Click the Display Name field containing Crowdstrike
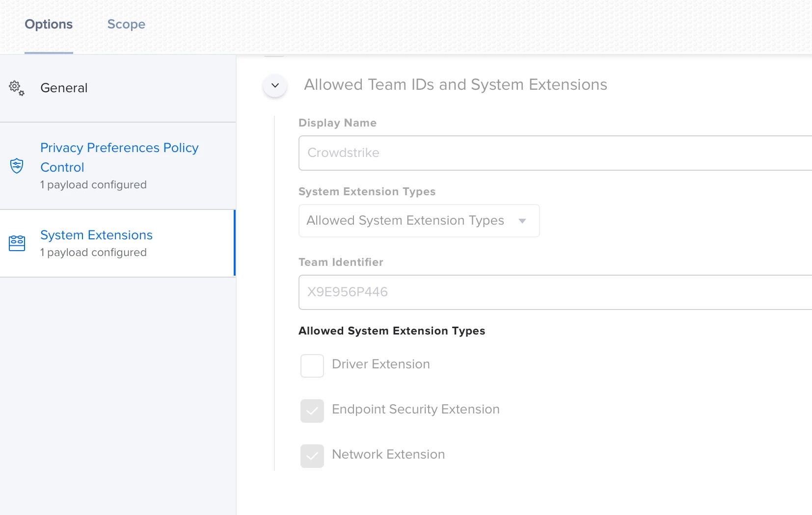 555,153
